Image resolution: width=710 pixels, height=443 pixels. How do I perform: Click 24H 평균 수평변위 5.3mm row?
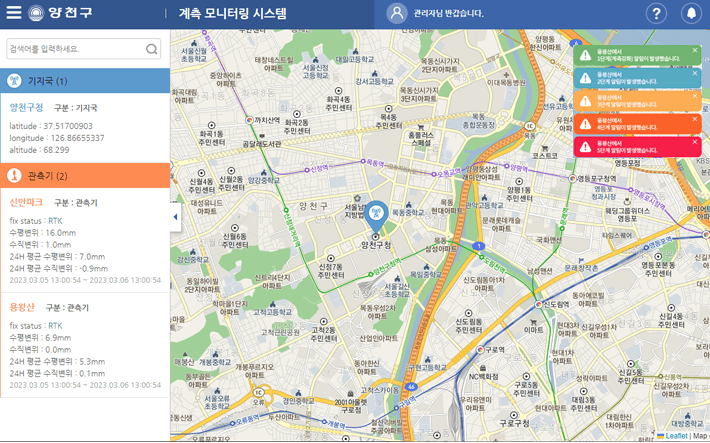[x=57, y=361]
